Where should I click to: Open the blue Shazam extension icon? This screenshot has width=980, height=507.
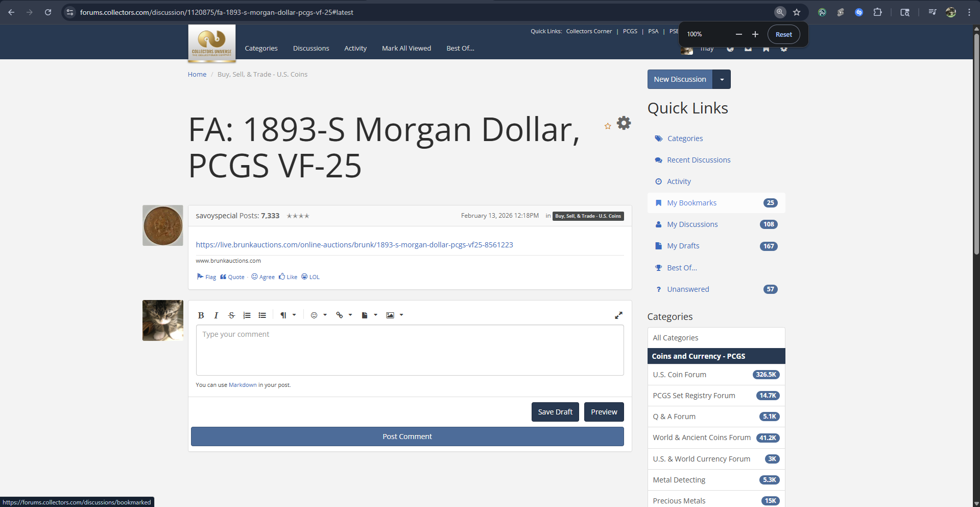(x=859, y=12)
